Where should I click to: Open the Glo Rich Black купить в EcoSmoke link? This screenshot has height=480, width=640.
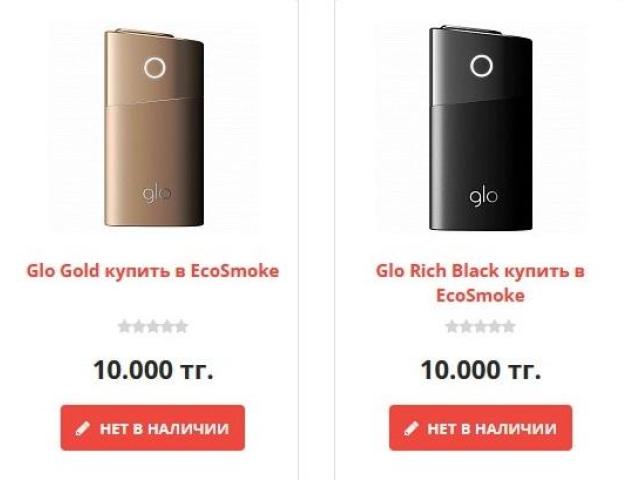click(480, 283)
